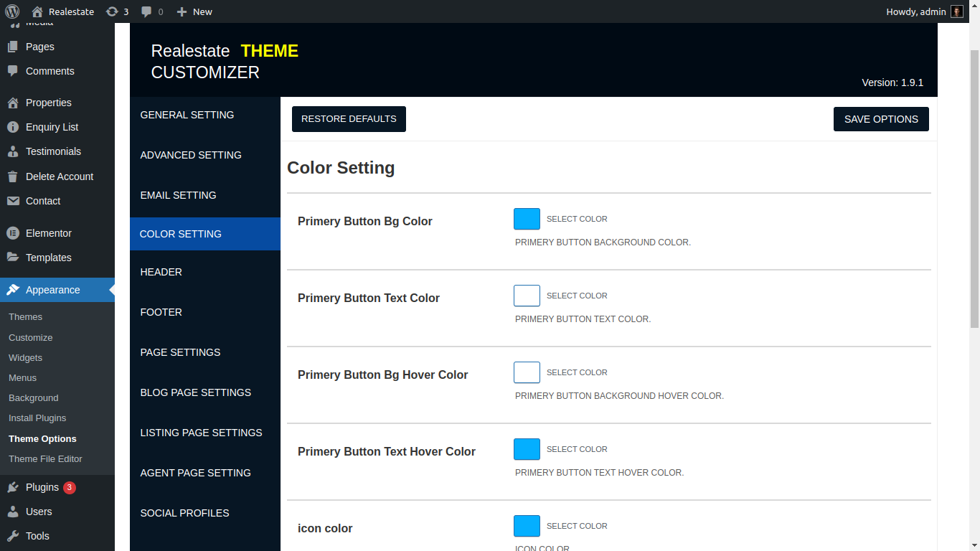
Task: Click the Delete Account trash icon
Action: tap(13, 176)
